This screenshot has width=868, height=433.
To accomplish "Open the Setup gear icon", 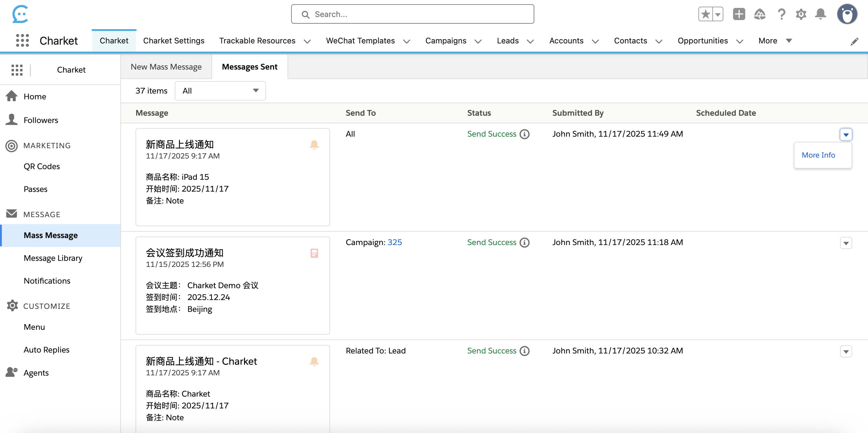I will 801,14.
